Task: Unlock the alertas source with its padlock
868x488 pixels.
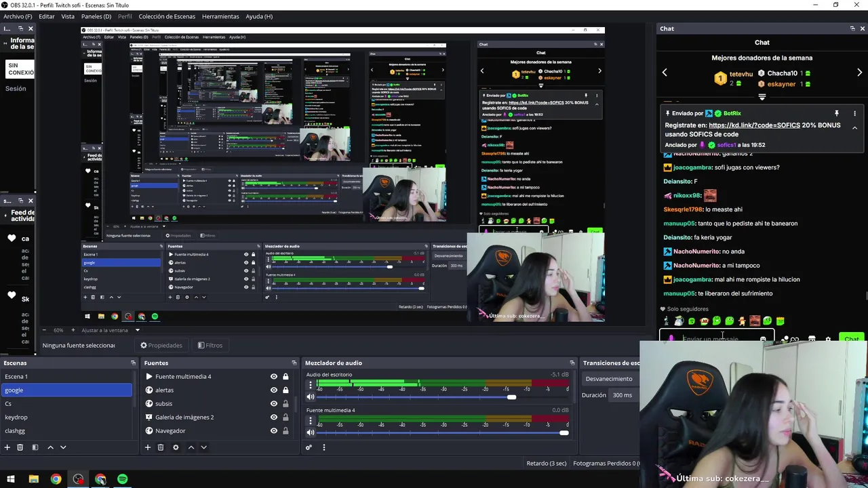Action: pos(285,390)
